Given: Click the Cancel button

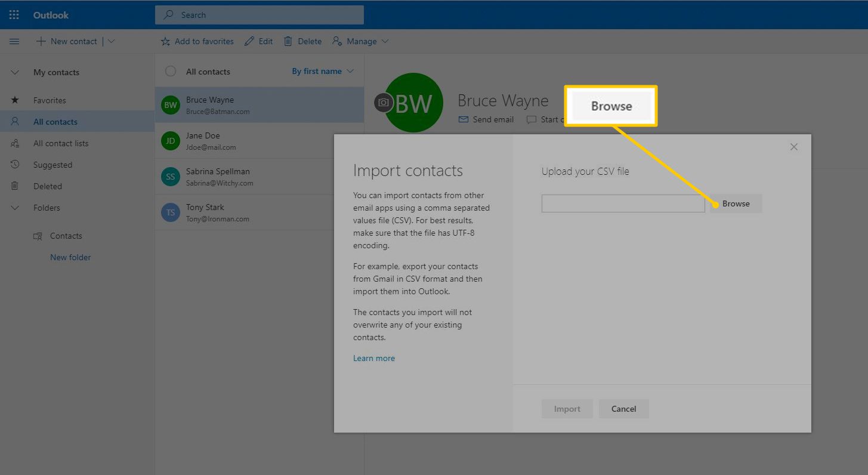Looking at the screenshot, I should click(624, 409).
